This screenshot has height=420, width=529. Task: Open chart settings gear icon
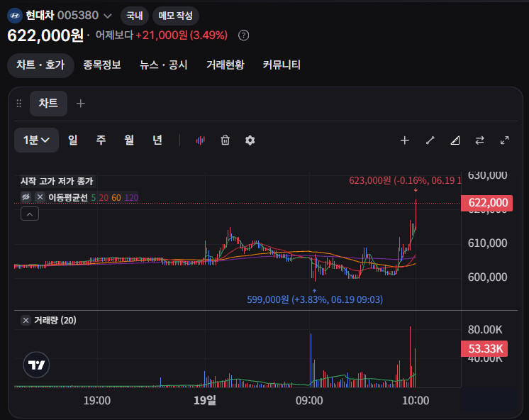[250, 140]
